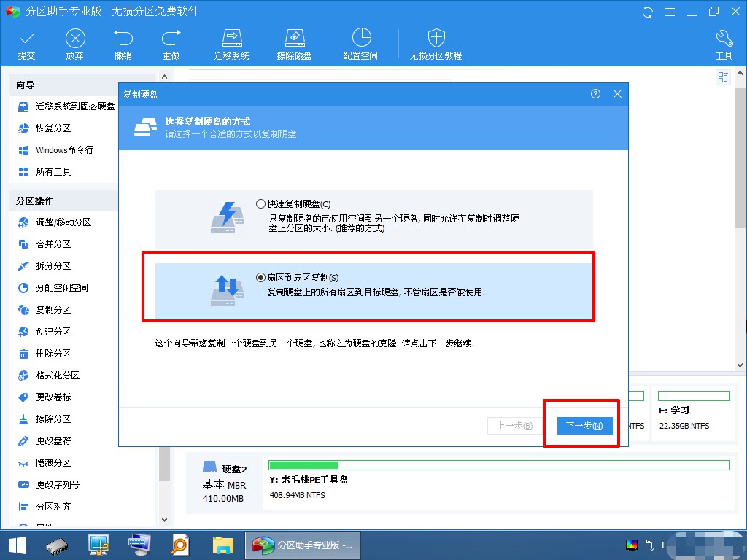747x560 pixels.
Task: Choose 更改序列号 operation
Action: click(49, 485)
